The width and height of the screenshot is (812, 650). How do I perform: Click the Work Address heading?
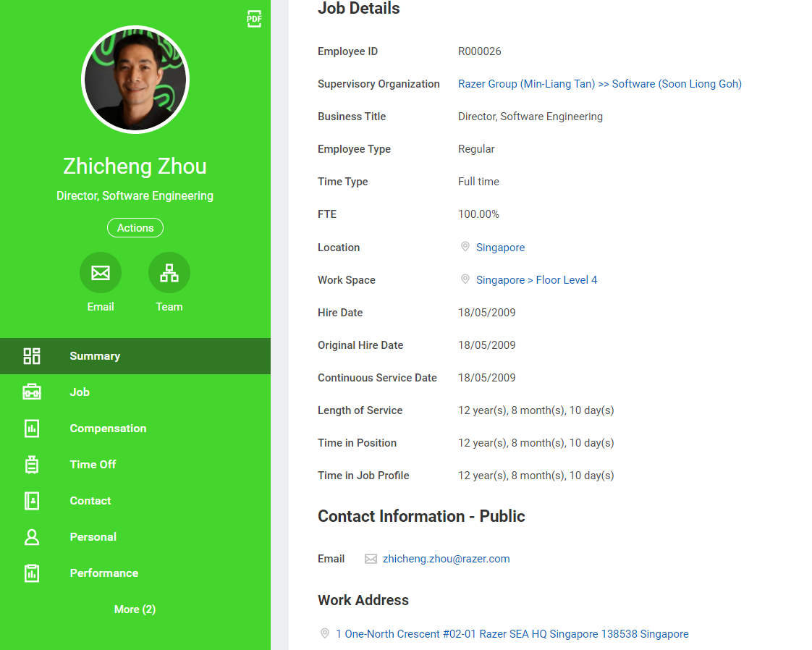point(363,600)
